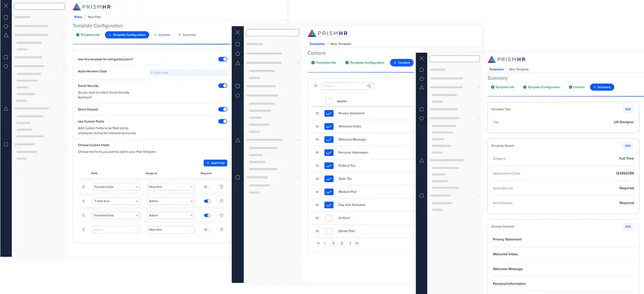The height and width of the screenshot is (294, 644).
Task: Edit the Choose Content card
Action: point(628,226)
